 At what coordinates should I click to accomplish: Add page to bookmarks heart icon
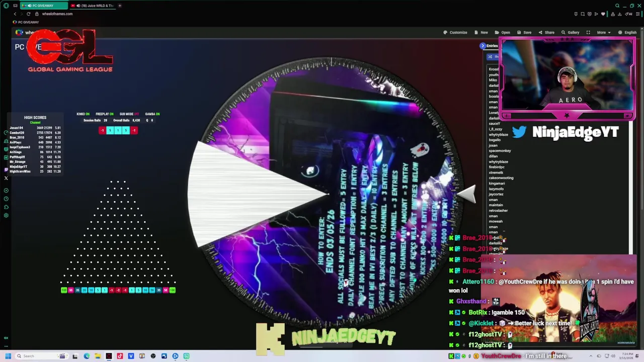(x=603, y=14)
